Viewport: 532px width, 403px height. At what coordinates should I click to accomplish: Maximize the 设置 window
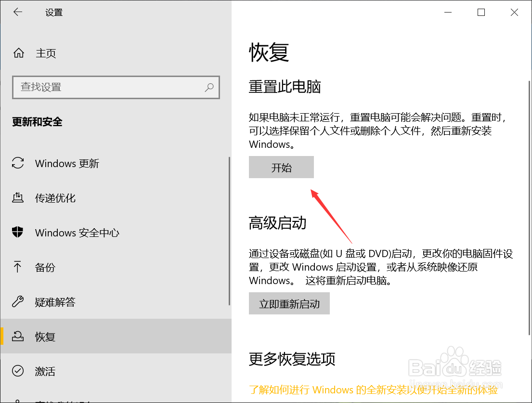pyautogui.click(x=481, y=12)
